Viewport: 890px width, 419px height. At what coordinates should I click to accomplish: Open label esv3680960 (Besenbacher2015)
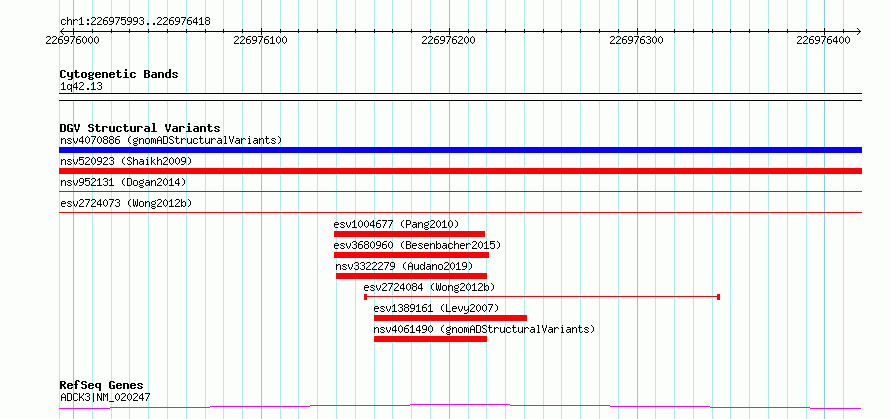coord(417,245)
